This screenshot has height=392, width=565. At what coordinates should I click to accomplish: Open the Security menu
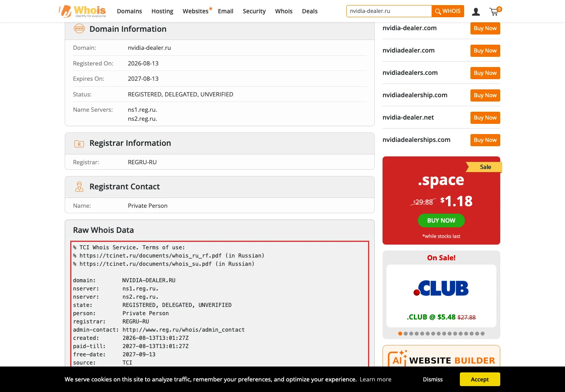pyautogui.click(x=254, y=11)
